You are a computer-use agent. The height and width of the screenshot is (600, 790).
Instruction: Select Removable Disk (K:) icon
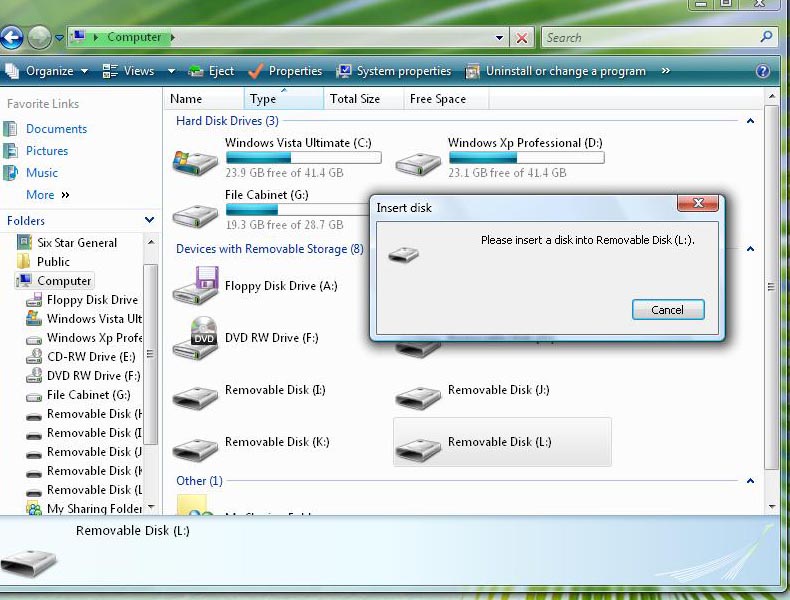[195, 449]
